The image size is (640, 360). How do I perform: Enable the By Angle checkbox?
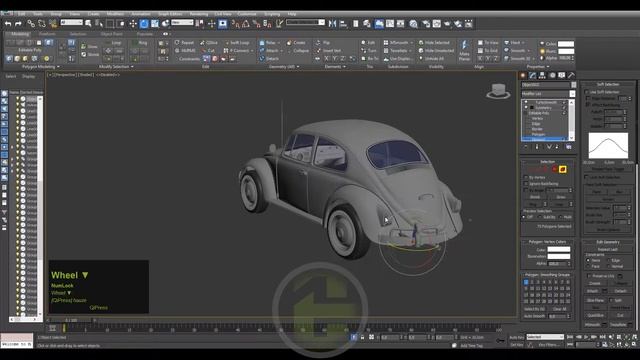click(x=526, y=190)
